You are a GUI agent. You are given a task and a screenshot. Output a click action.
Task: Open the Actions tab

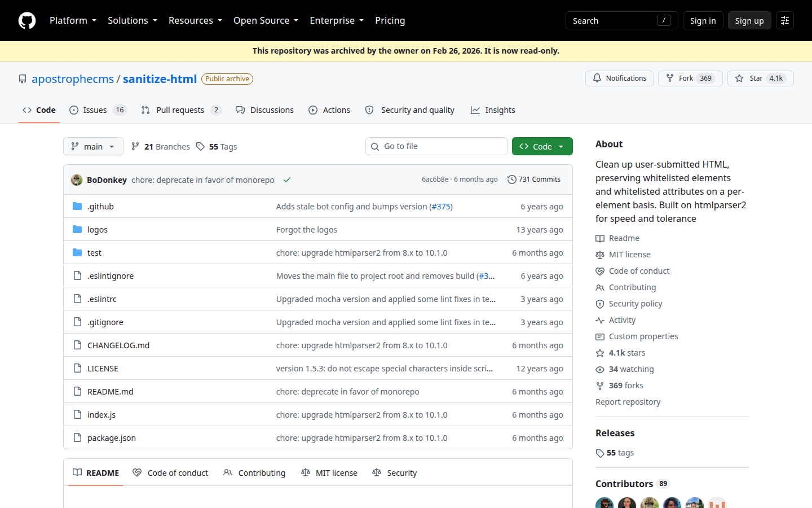click(330, 110)
